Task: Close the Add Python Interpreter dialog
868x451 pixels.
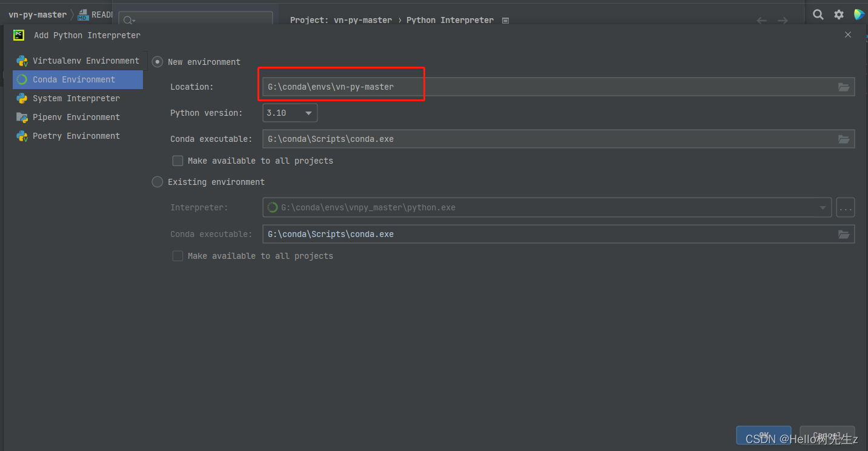Action: point(848,35)
